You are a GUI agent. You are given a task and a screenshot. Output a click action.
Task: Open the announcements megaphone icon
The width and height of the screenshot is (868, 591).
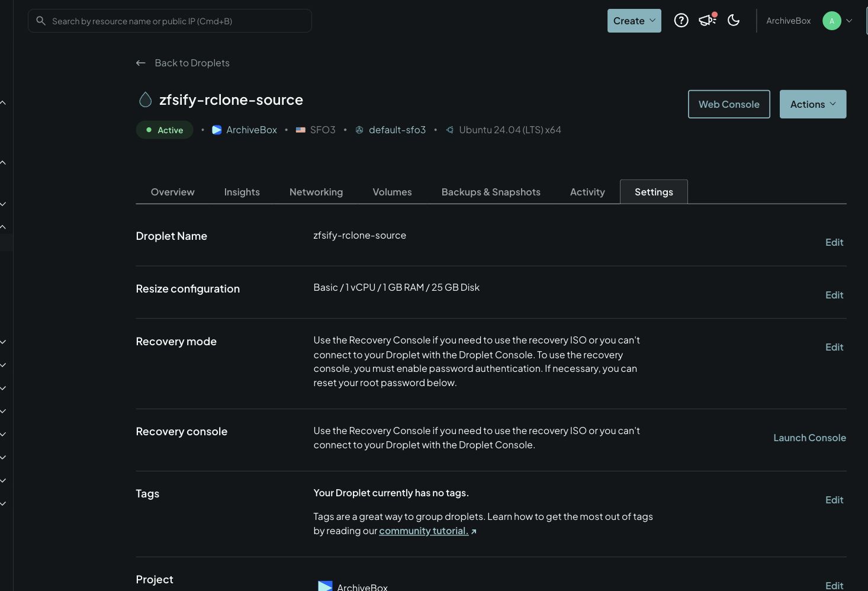click(708, 20)
